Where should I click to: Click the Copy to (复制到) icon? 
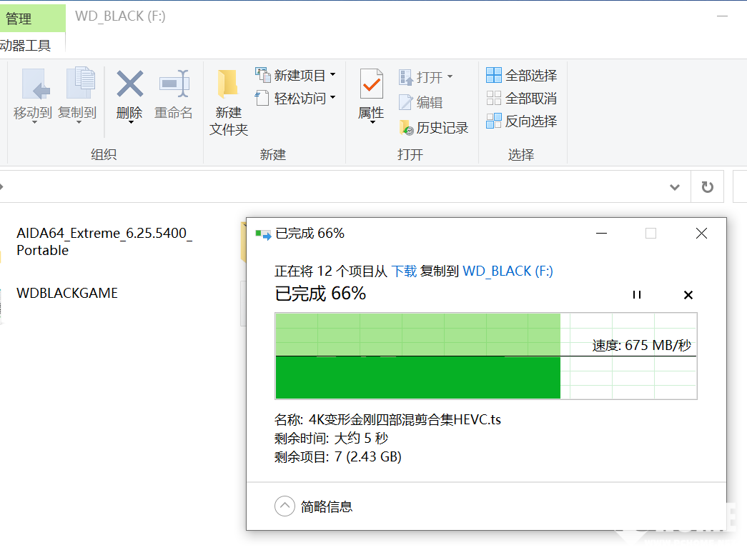pos(80,84)
